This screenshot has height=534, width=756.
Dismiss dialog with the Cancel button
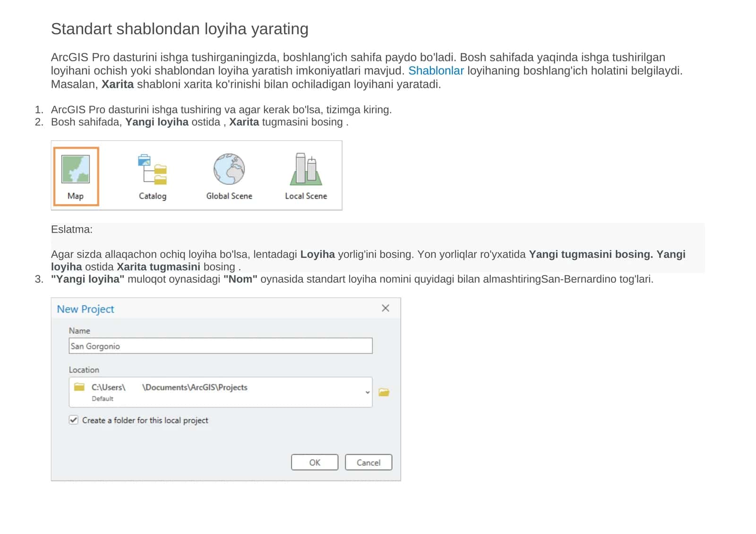369,462
